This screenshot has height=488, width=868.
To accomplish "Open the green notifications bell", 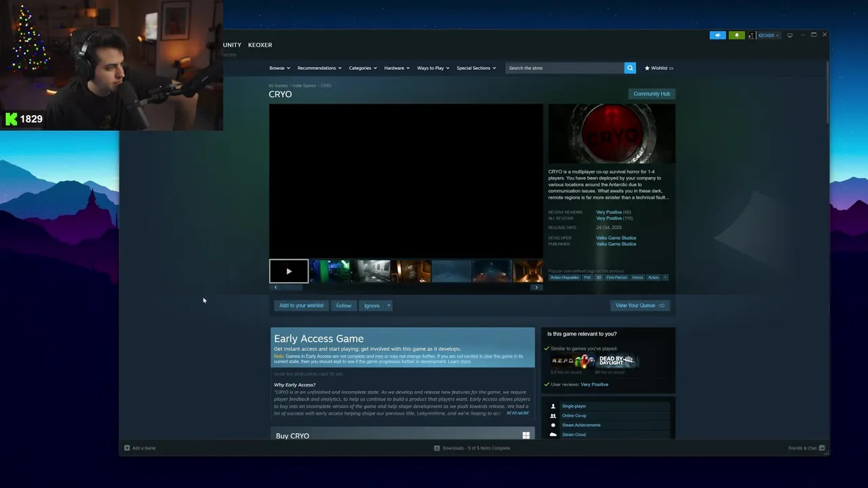I will click(736, 35).
